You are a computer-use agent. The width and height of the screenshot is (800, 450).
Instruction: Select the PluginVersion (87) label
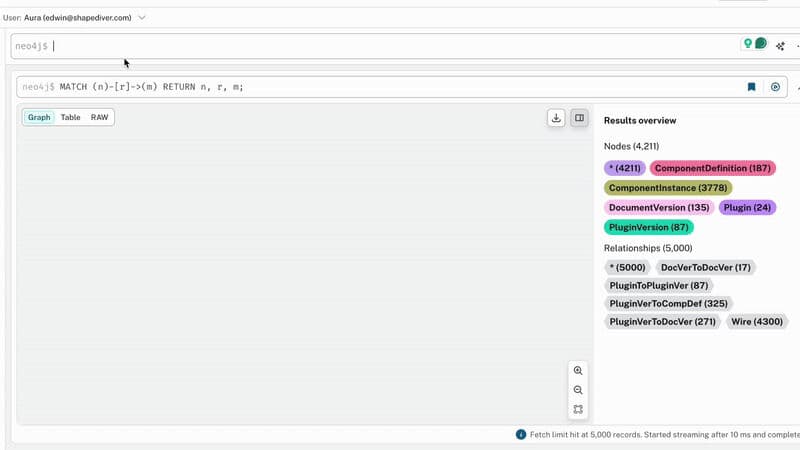click(648, 227)
